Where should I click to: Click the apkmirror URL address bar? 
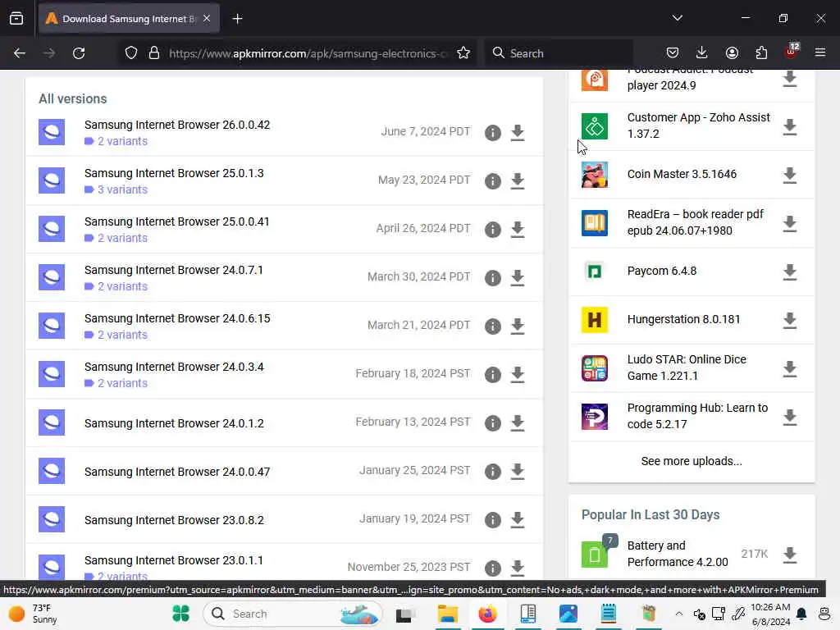click(308, 53)
